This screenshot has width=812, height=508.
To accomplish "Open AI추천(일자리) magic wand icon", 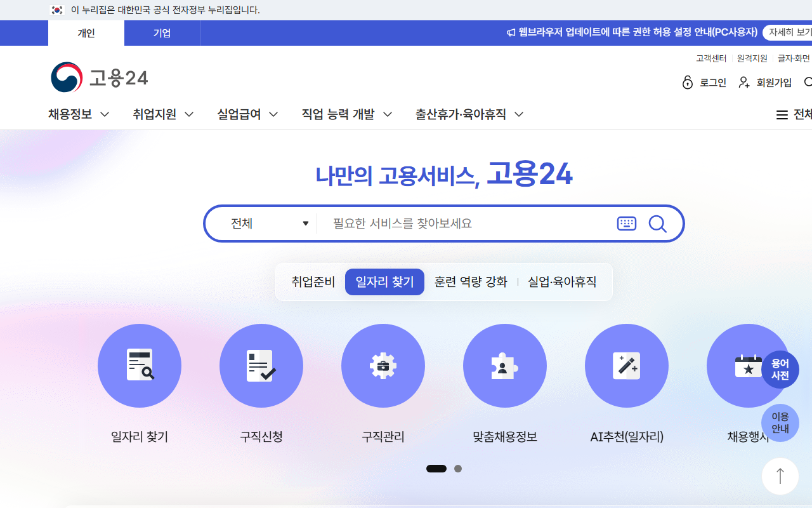I will (627, 366).
